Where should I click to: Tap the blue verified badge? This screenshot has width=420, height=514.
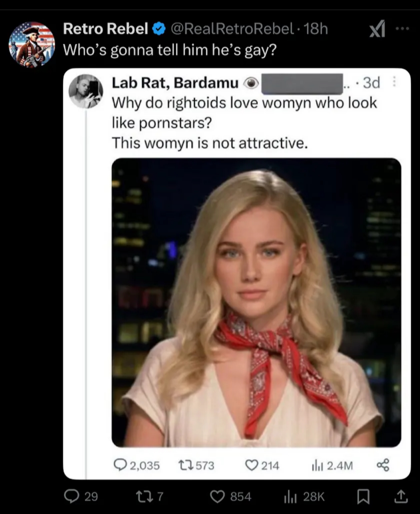(x=159, y=29)
